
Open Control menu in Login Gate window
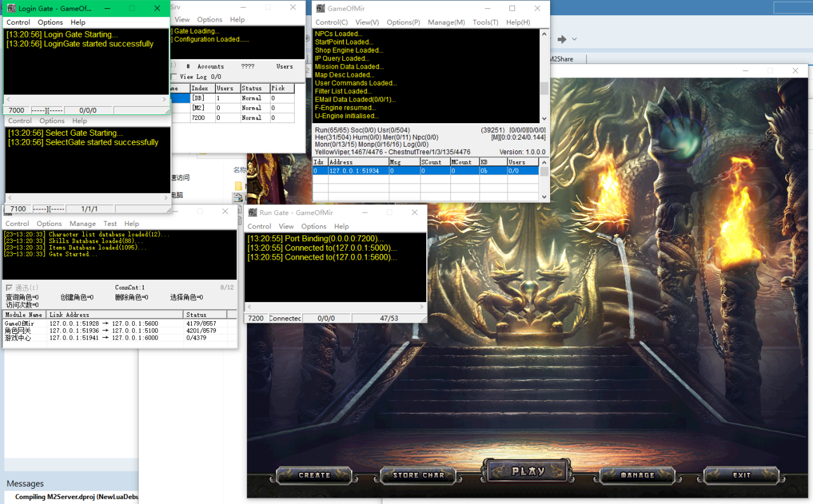[x=18, y=22]
